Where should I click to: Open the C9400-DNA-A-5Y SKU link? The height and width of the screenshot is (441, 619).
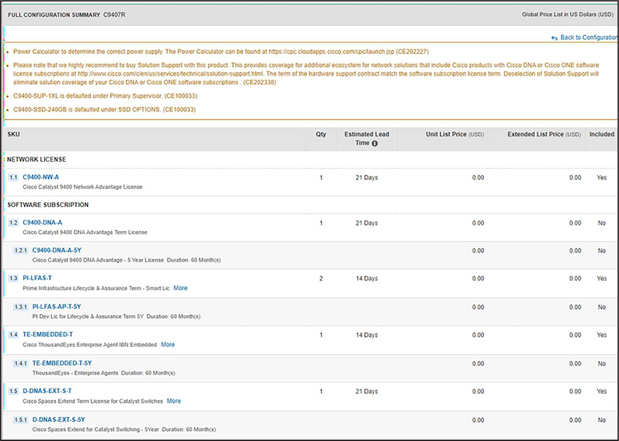(57, 250)
